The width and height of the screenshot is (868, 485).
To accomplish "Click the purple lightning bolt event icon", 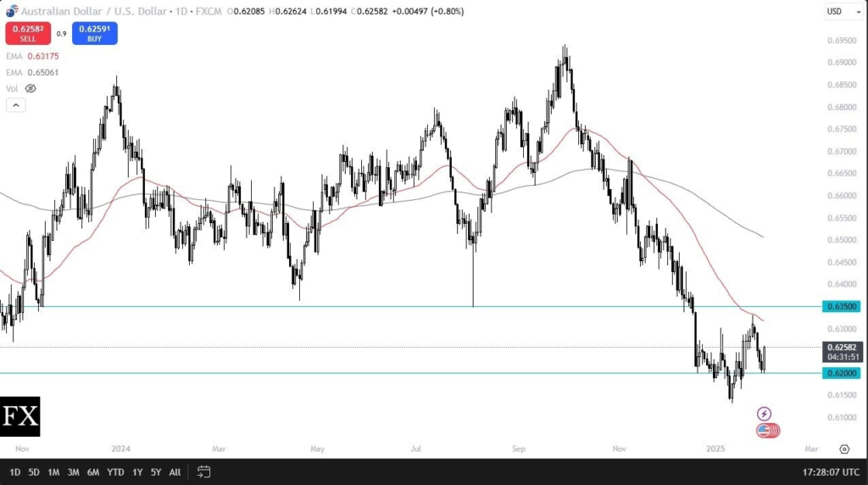I will pos(764,414).
